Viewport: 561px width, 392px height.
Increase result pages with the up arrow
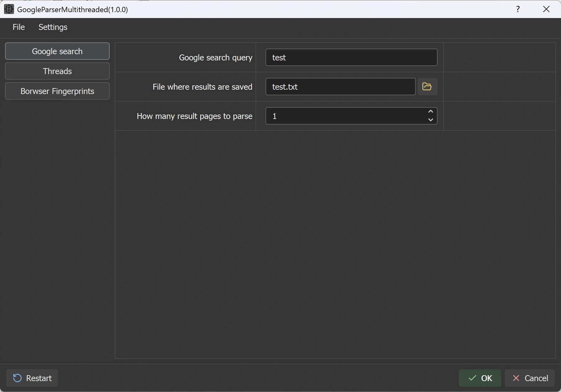(431, 111)
